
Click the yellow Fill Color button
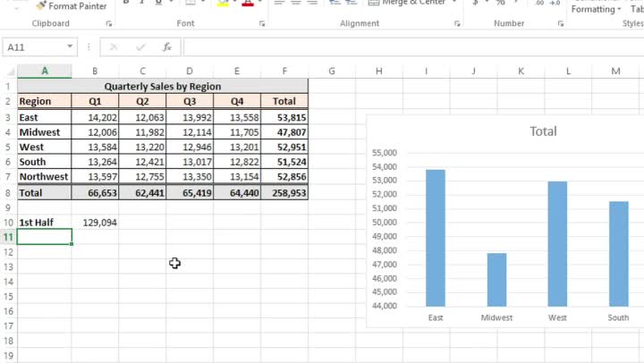coord(222,4)
